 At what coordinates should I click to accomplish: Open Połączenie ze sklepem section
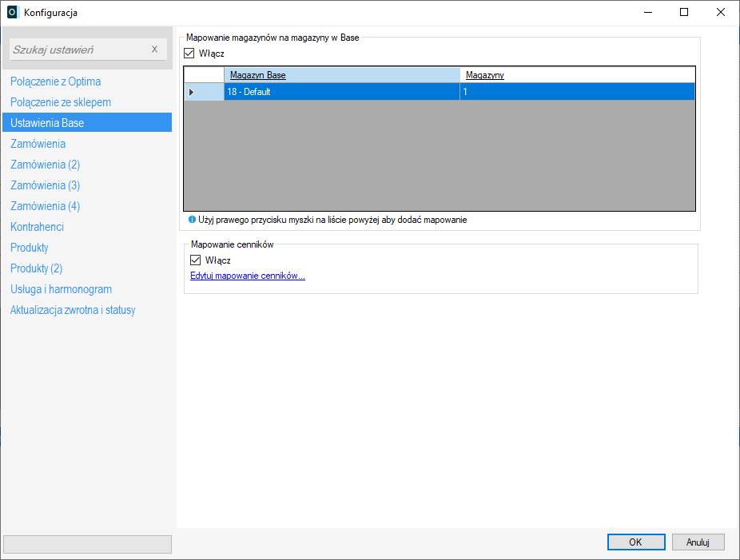61,102
